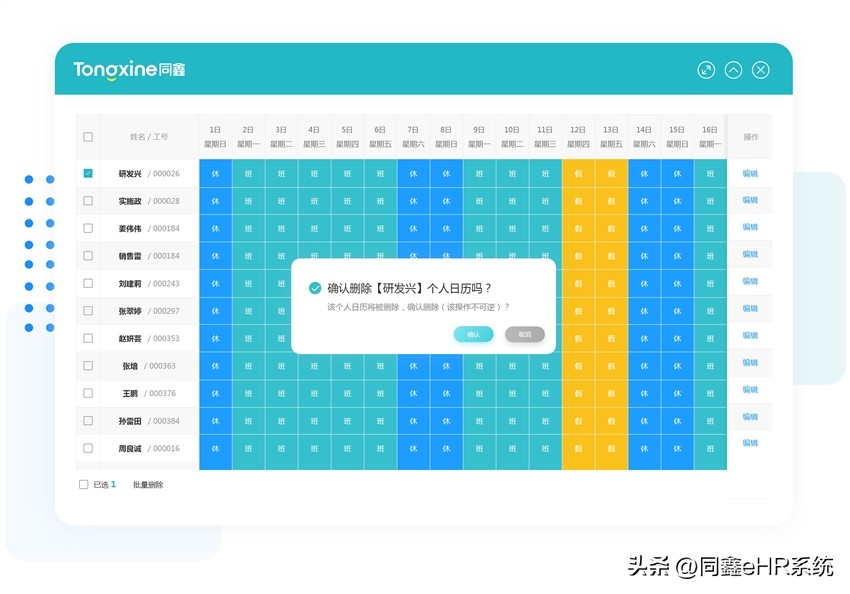Click the Tongxine 同鑫 logo
The height and width of the screenshot is (594, 850).
pos(130,69)
